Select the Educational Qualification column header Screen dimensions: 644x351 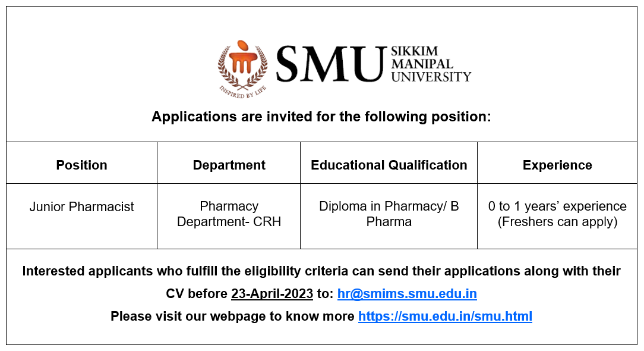tap(389, 165)
